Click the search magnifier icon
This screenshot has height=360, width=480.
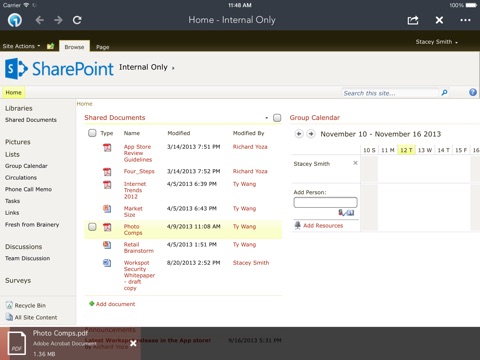point(444,93)
